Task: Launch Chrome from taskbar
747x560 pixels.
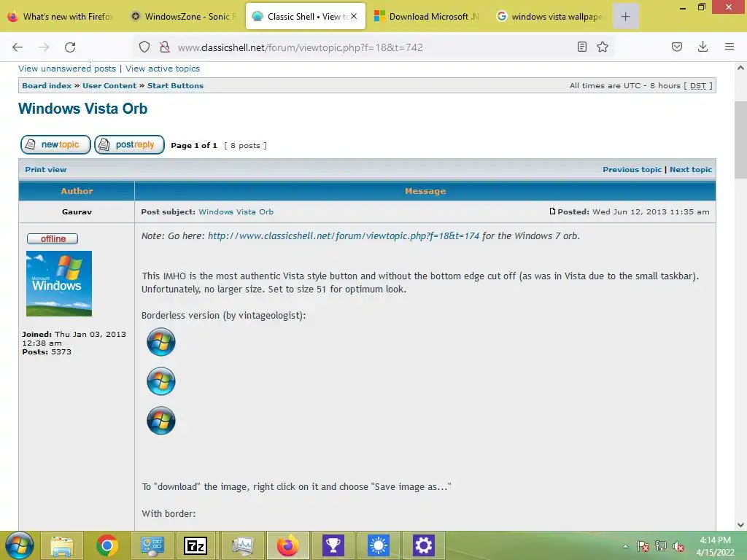Action: (107, 545)
